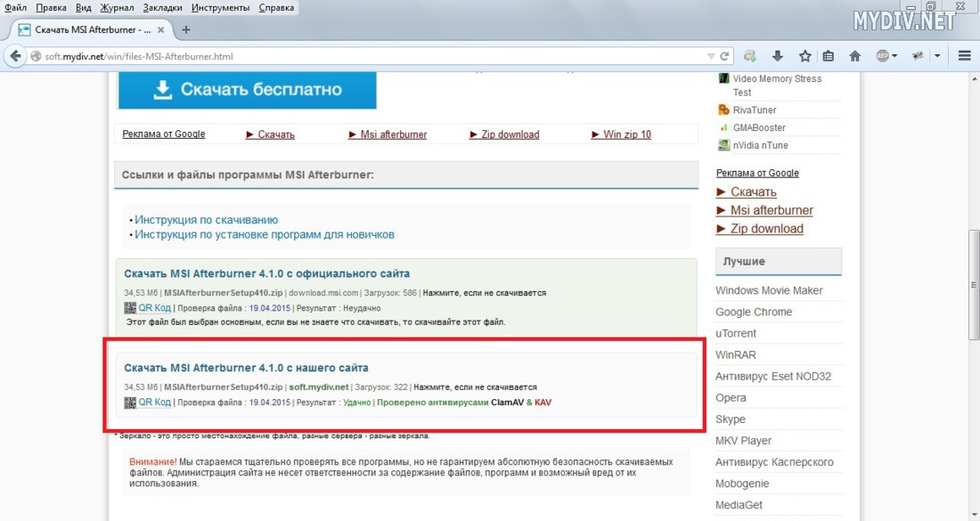Click the globe site identity icon
The image size is (980, 521).
(36, 56)
